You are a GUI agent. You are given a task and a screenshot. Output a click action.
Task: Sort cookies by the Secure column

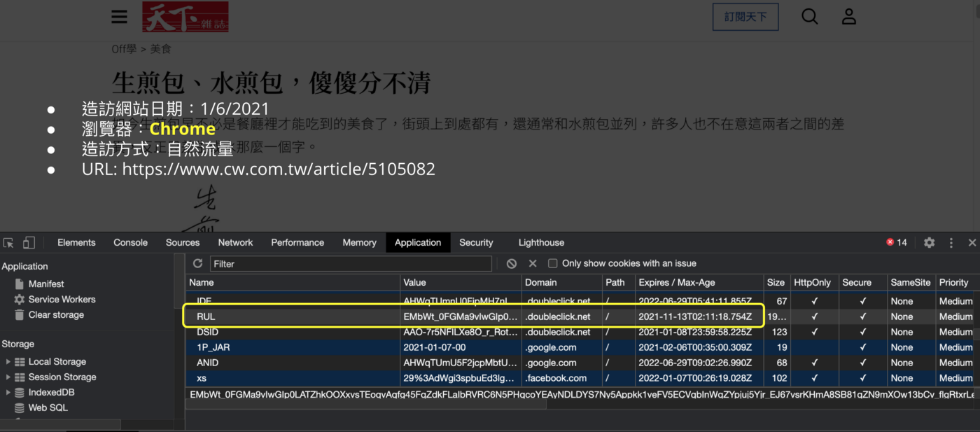coord(862,283)
